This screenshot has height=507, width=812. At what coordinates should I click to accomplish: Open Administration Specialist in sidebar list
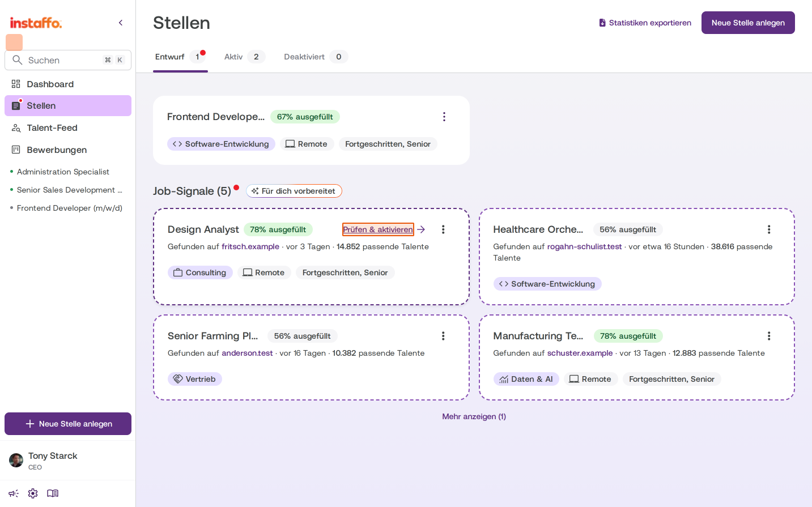click(63, 172)
